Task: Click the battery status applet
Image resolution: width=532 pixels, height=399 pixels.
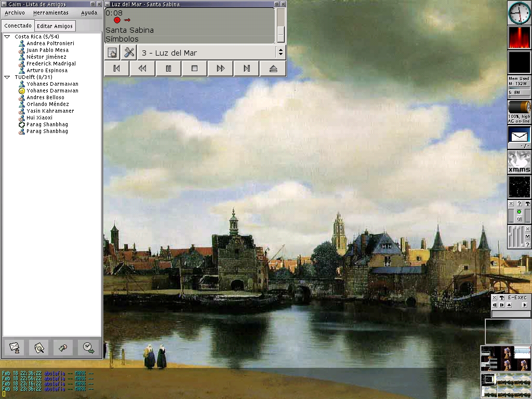Action: click(x=519, y=112)
